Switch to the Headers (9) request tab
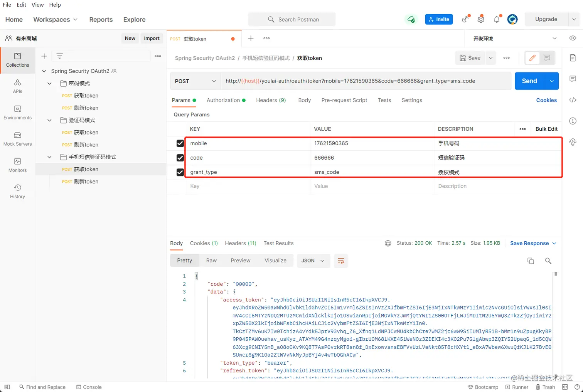The image size is (583, 392). [271, 100]
